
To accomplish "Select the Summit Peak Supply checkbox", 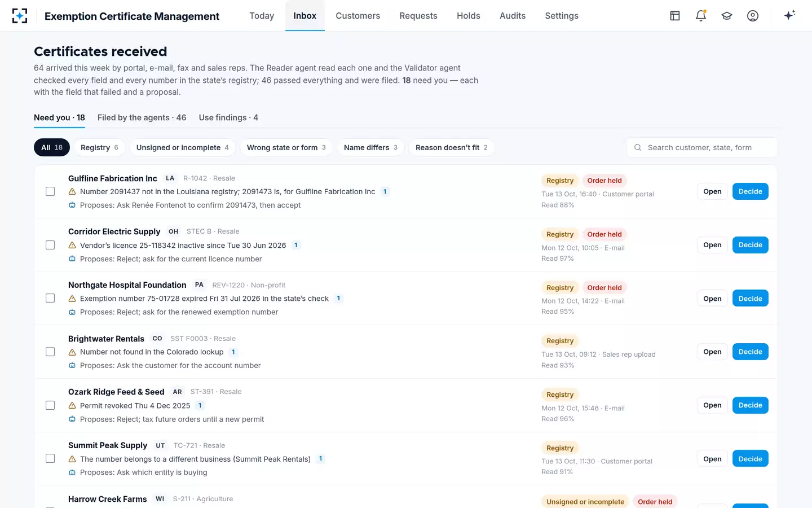I will tap(50, 458).
